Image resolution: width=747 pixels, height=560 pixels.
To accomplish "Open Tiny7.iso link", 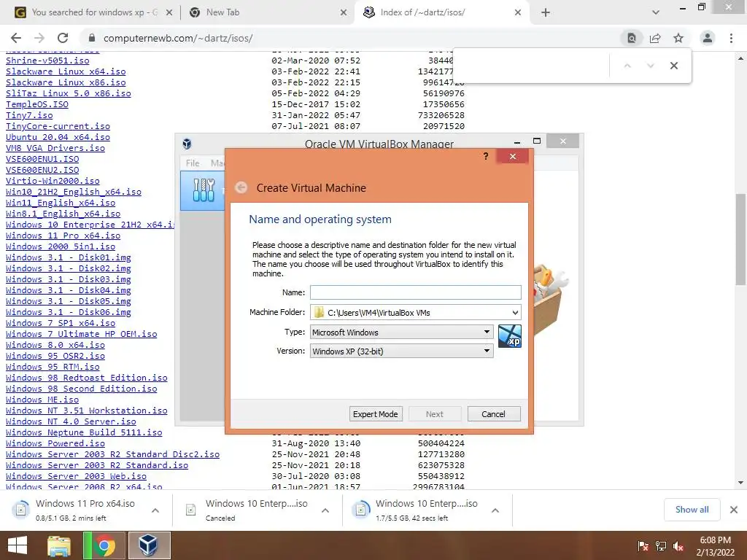I will click(x=29, y=115).
